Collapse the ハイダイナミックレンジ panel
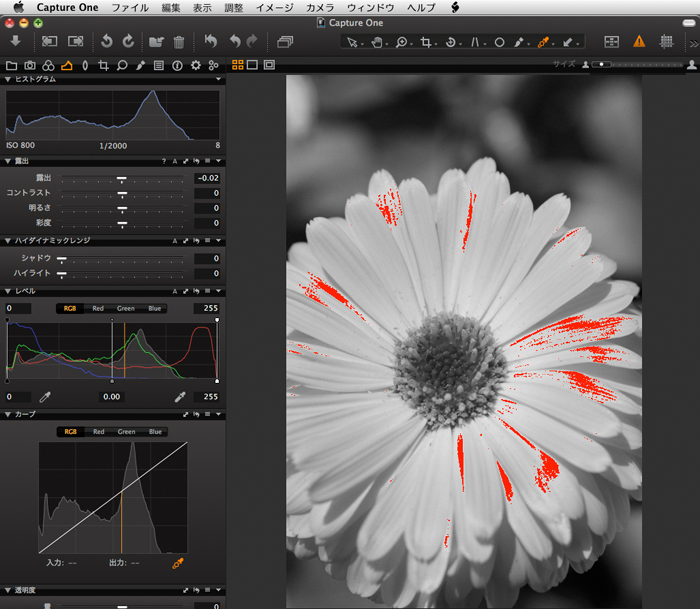This screenshot has width=700, height=609. click(x=8, y=241)
